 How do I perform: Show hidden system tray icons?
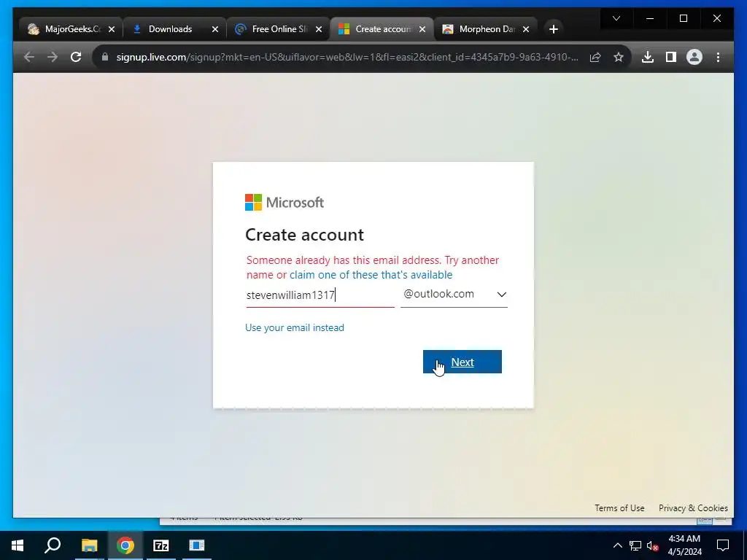coord(617,545)
